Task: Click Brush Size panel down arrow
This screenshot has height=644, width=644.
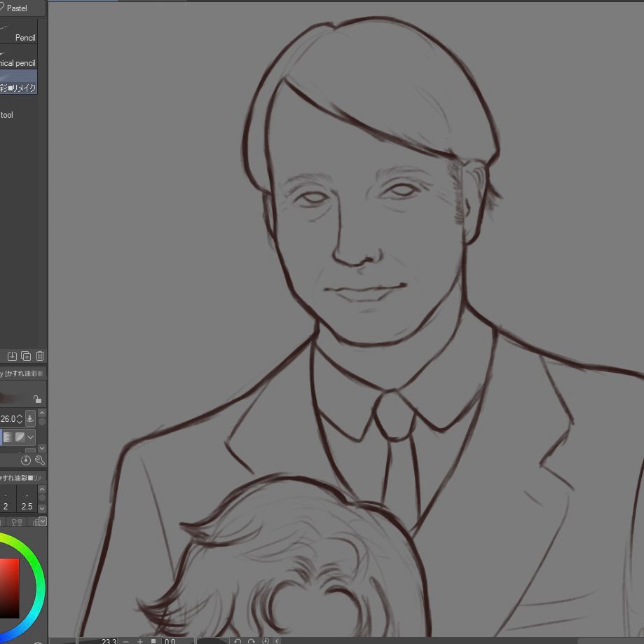Action: tap(42, 508)
